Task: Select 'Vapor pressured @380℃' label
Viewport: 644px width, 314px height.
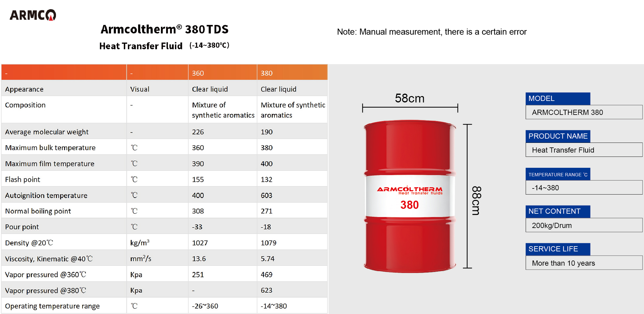Action: click(x=46, y=290)
